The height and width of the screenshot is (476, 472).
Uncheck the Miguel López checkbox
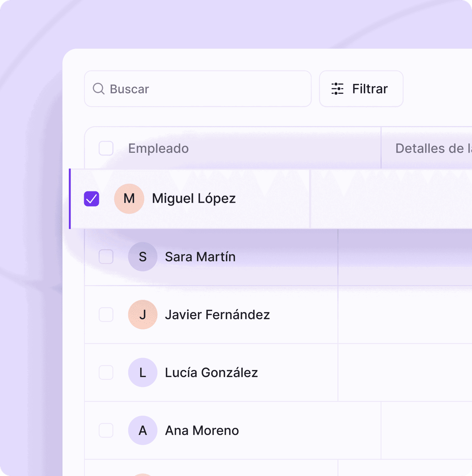pos(92,199)
